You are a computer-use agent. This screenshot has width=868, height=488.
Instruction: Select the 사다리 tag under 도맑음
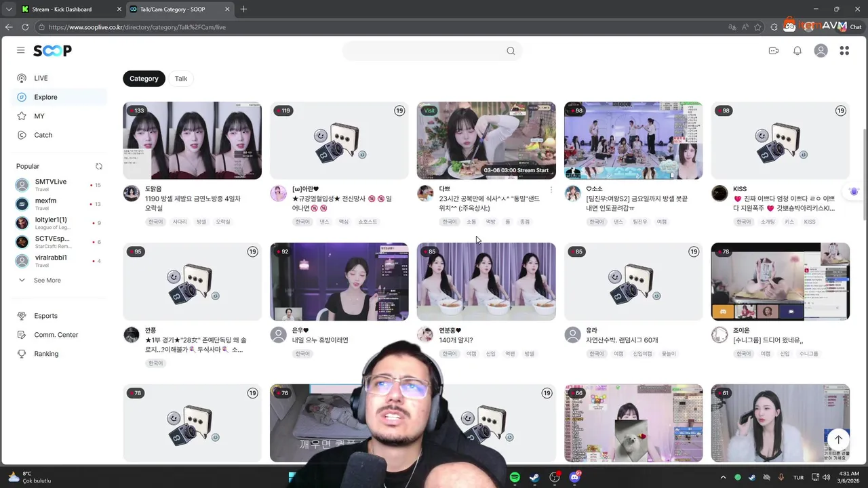coord(180,222)
